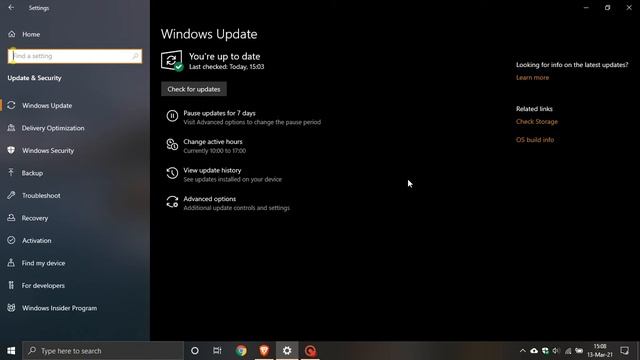Click the Recovery sidebar icon
The height and width of the screenshot is (360, 640).
click(x=11, y=218)
